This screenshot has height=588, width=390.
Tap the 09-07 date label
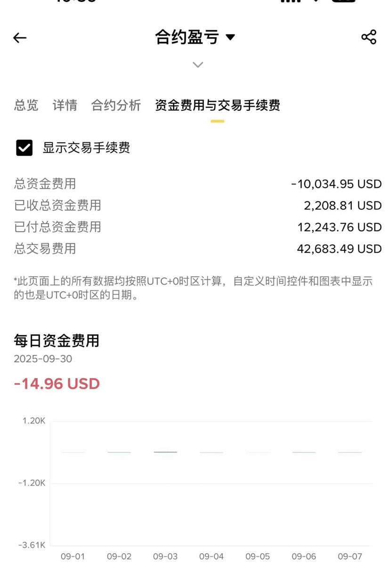click(350, 556)
